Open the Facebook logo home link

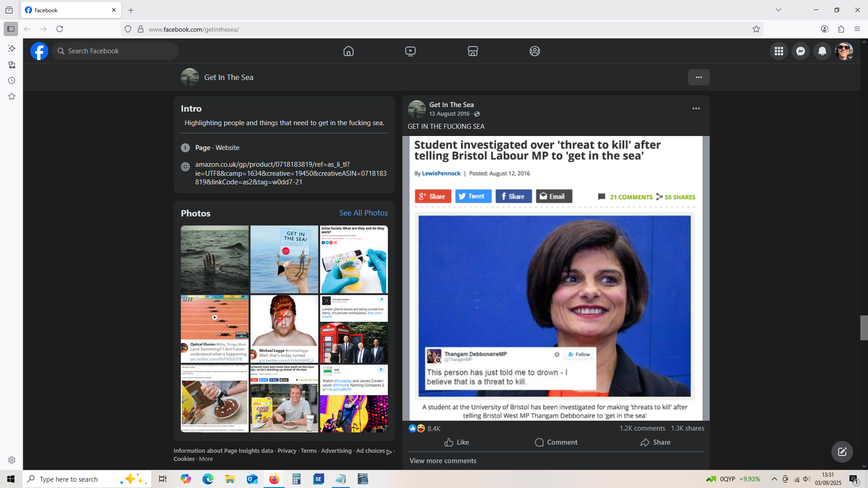click(x=39, y=51)
